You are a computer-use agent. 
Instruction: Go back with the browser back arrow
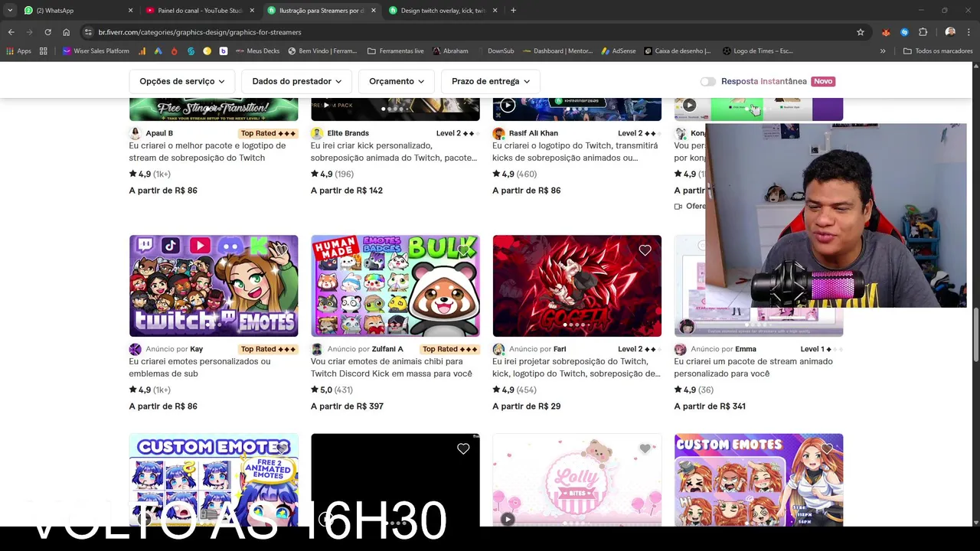click(x=11, y=32)
